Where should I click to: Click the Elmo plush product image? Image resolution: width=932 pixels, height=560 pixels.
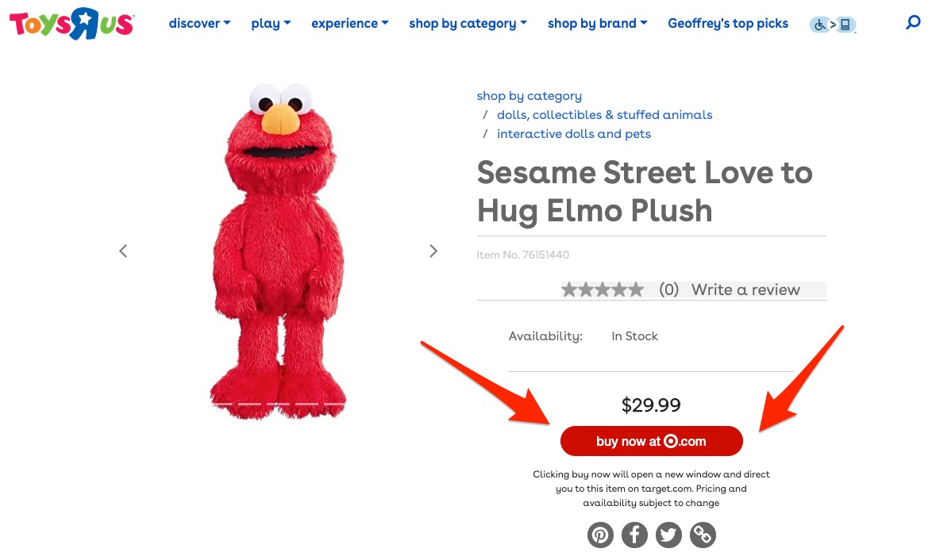(x=278, y=251)
